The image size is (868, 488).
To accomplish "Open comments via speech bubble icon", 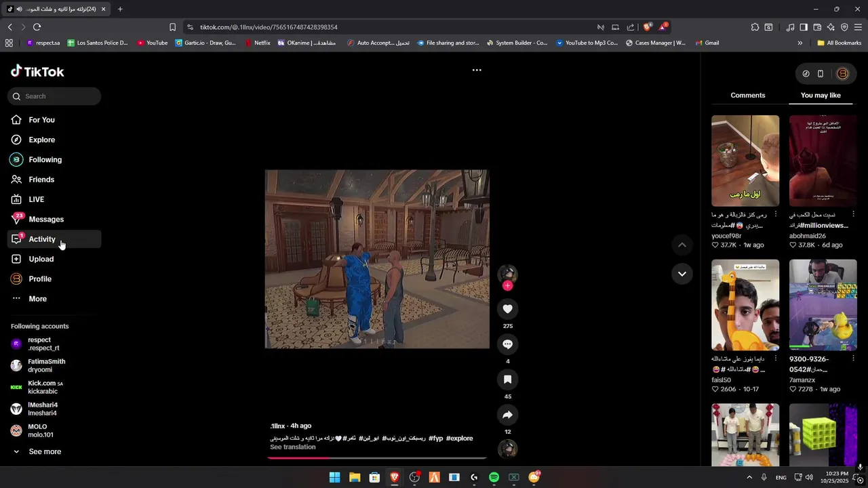I will (x=507, y=344).
